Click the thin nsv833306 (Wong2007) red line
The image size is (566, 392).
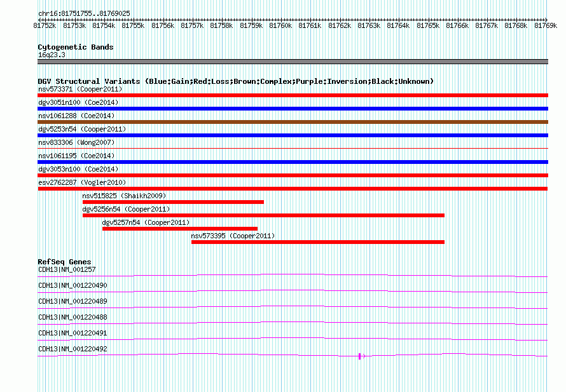point(293,148)
